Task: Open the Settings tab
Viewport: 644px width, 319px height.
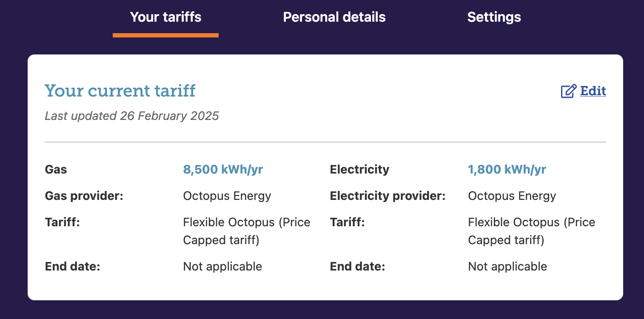Action: point(494,17)
